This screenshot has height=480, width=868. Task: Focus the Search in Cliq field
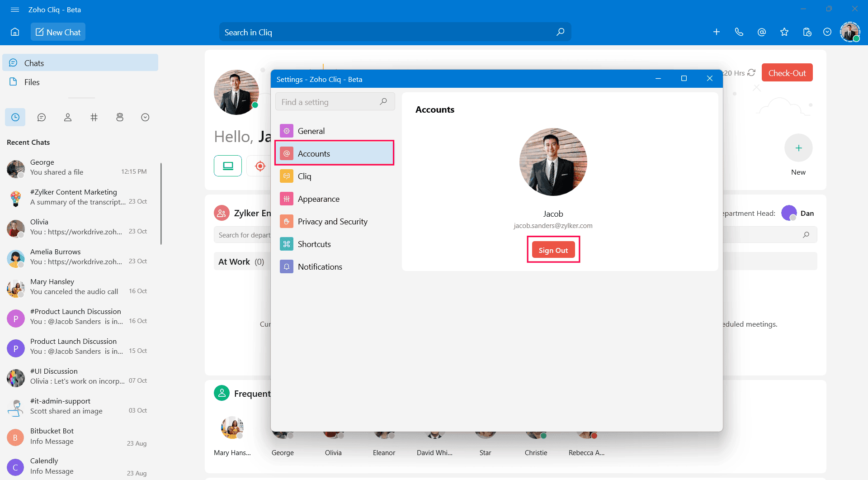[x=395, y=32]
